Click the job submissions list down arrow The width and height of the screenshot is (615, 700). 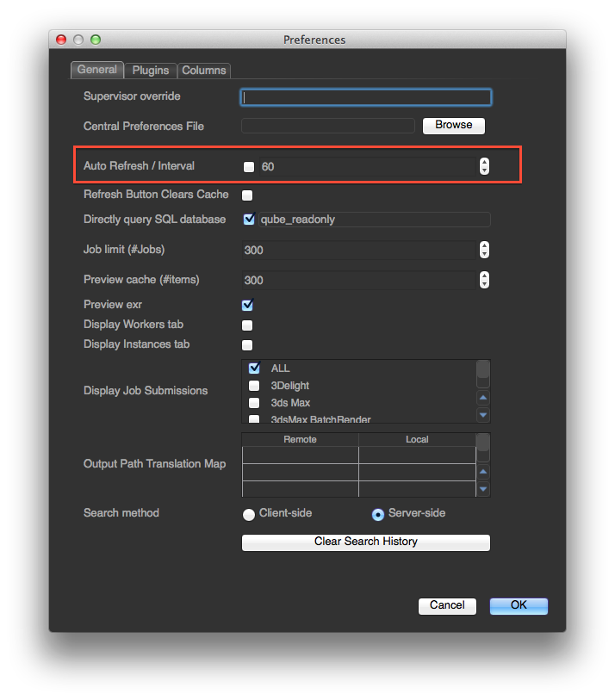[x=483, y=415]
